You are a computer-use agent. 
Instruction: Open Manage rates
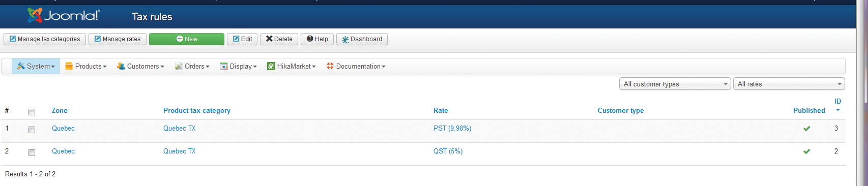tap(118, 39)
